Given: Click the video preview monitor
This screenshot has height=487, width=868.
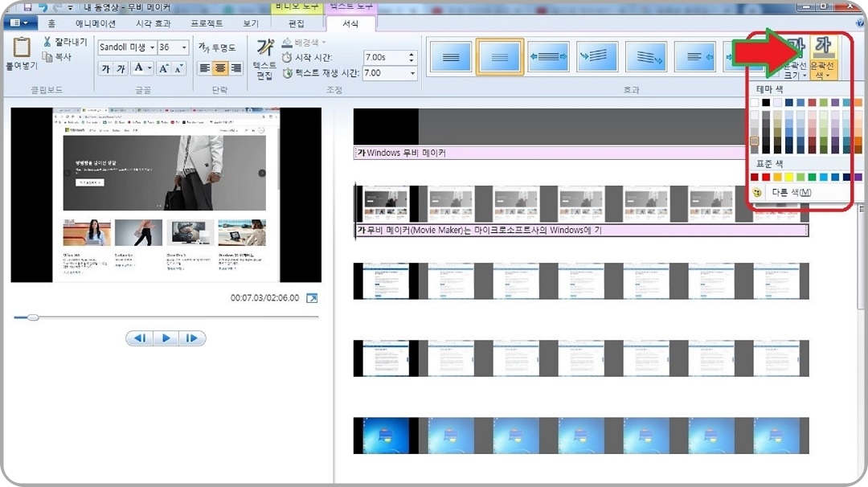Looking at the screenshot, I should (166, 194).
